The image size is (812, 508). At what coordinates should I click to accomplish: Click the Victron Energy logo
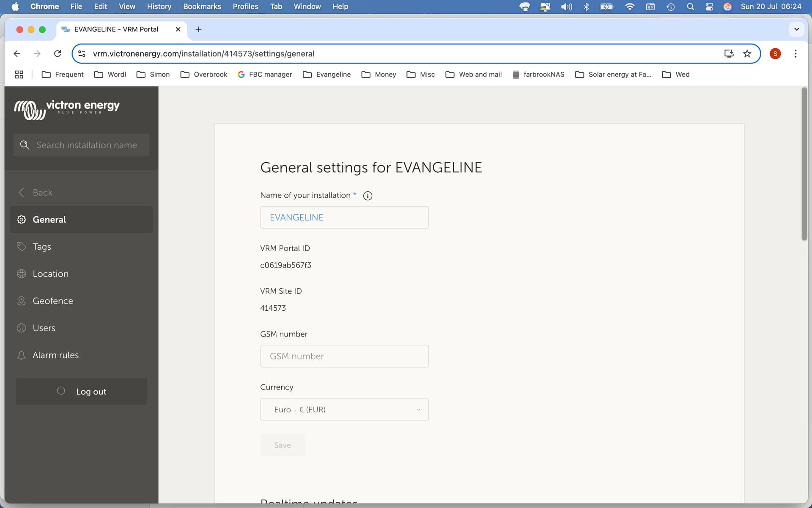(x=67, y=110)
